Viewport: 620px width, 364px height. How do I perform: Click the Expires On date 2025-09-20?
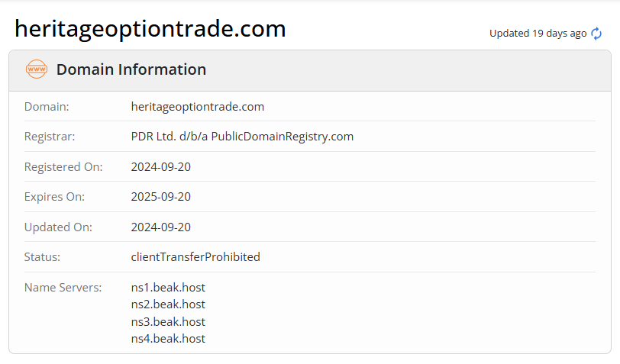coord(161,197)
